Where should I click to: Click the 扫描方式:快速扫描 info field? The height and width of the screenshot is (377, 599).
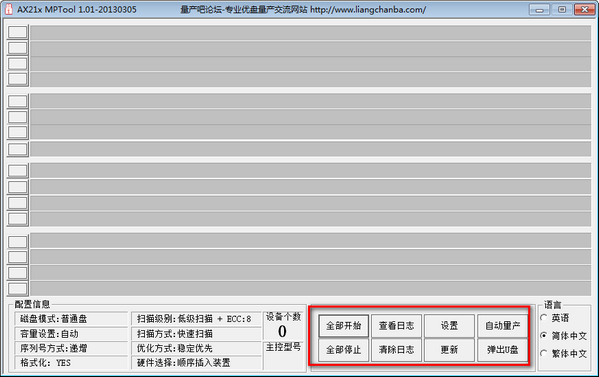click(x=196, y=334)
